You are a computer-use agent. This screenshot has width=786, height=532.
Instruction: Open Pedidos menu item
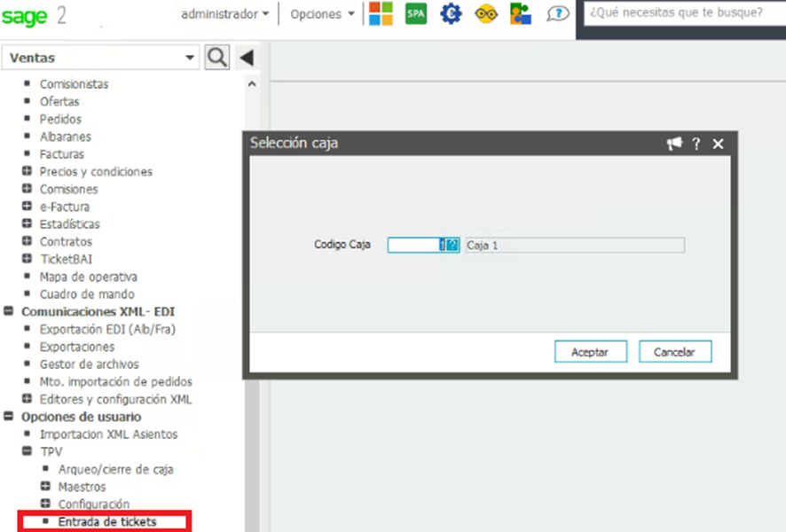click(x=60, y=119)
